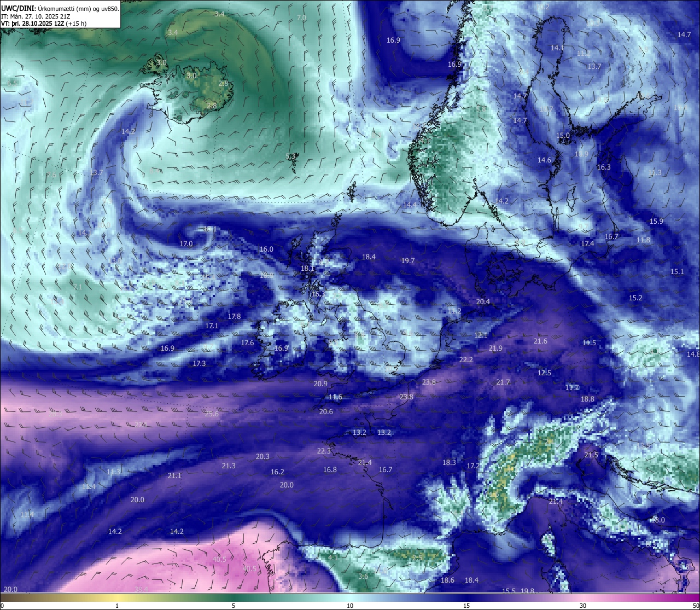Click the map value 15.1
This screenshot has width=700, height=610.
[x=677, y=271]
